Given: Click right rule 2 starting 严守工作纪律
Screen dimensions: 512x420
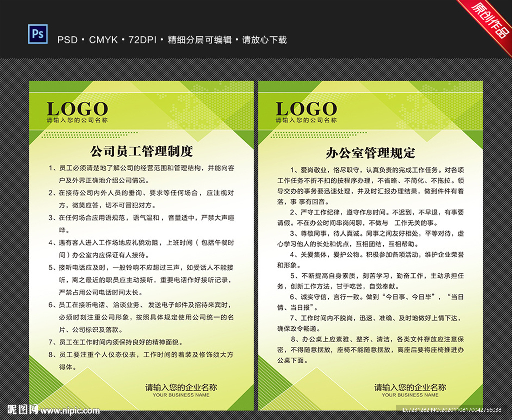Looking at the screenshot, I should tap(371, 218).
